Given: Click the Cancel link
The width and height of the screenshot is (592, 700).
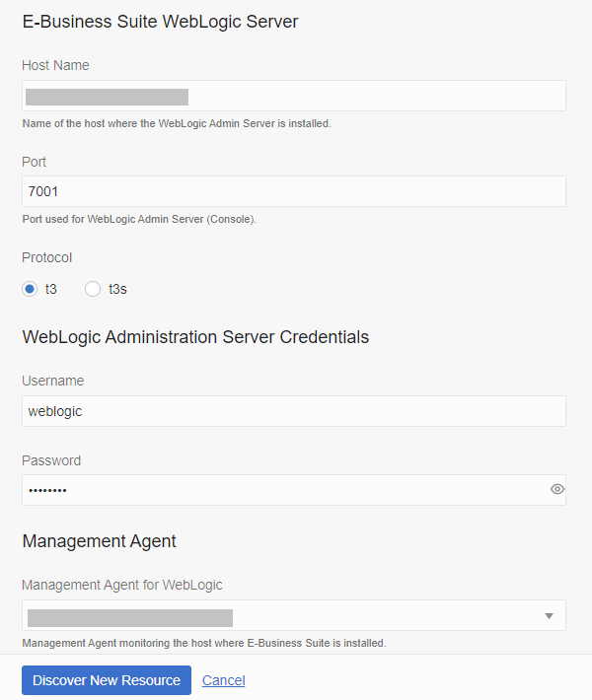Looking at the screenshot, I should point(223,680).
